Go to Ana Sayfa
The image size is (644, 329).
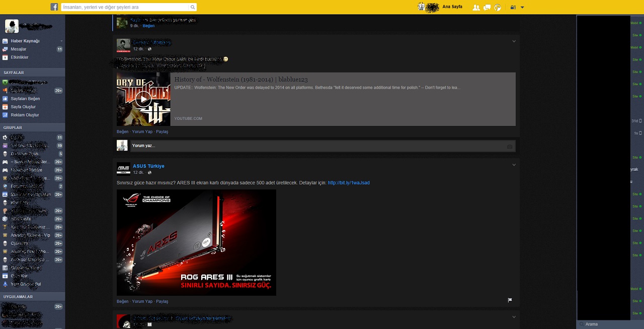(x=452, y=7)
